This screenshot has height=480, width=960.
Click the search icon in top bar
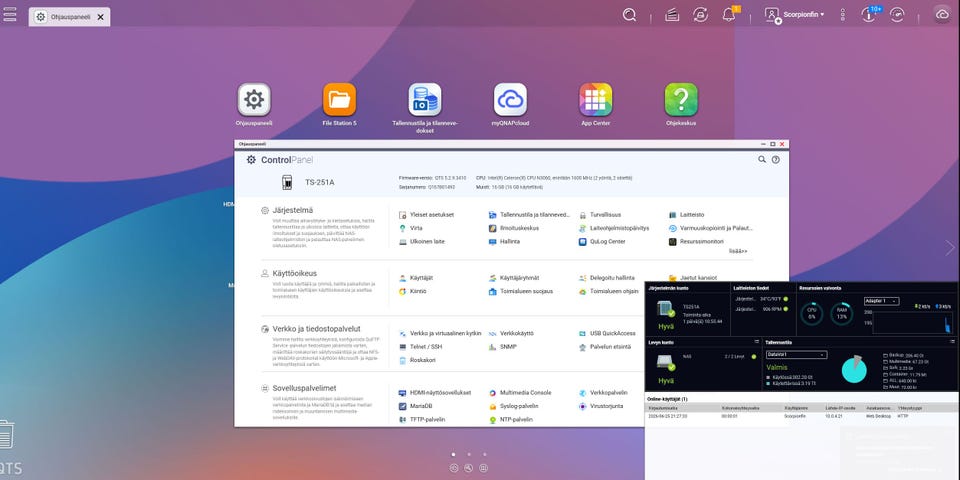(x=629, y=15)
